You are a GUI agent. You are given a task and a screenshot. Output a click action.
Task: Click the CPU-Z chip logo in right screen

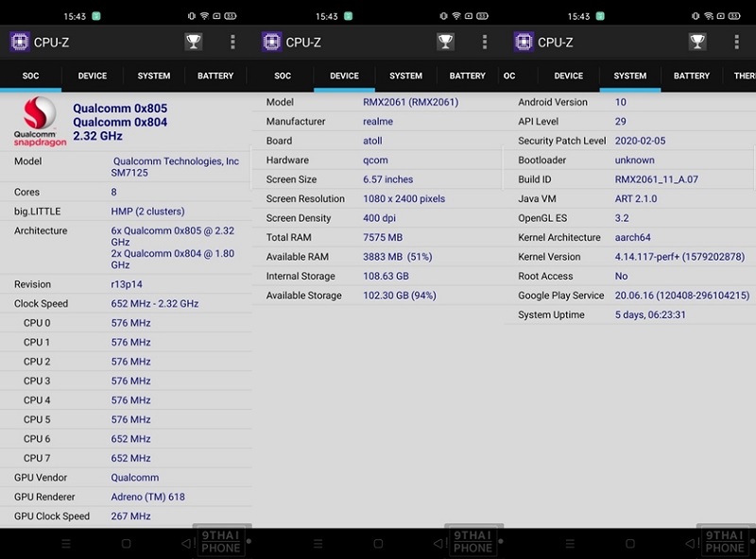pos(524,42)
